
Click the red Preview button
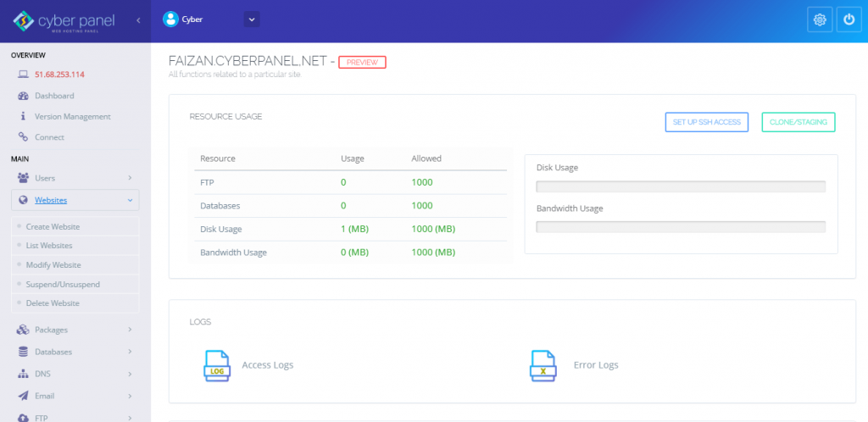tap(362, 62)
